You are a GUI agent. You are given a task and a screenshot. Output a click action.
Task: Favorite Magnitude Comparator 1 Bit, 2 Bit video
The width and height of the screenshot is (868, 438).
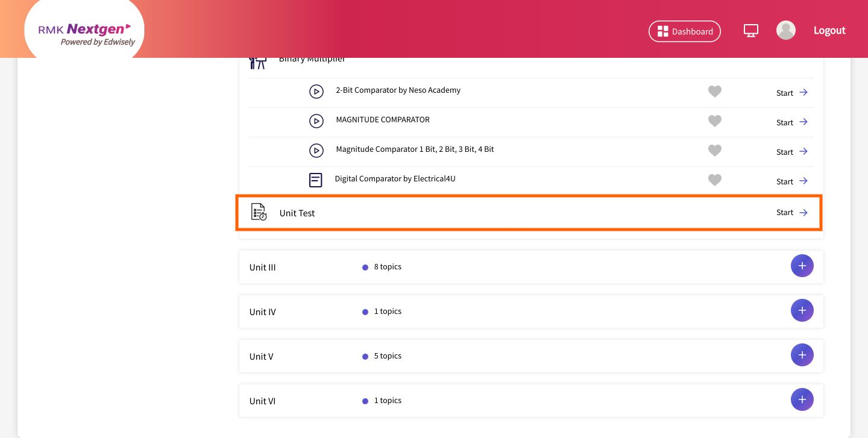coord(714,151)
